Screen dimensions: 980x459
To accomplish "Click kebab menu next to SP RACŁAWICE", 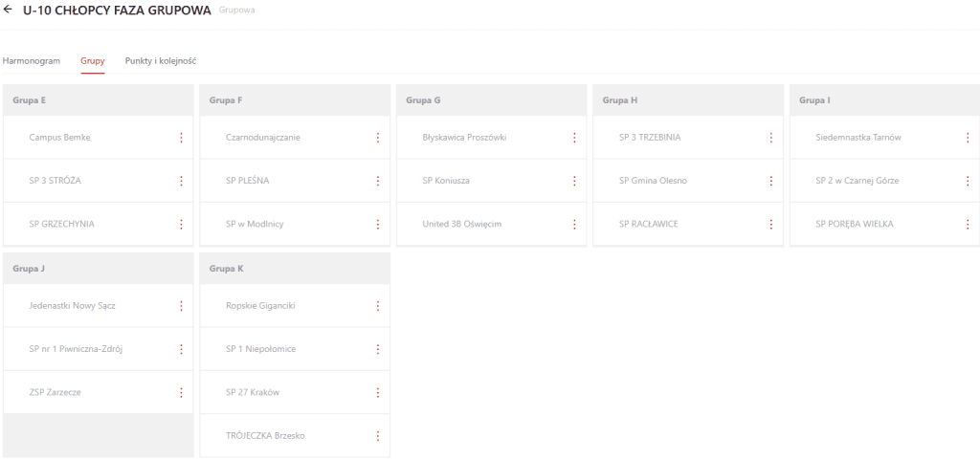I will [x=770, y=225].
